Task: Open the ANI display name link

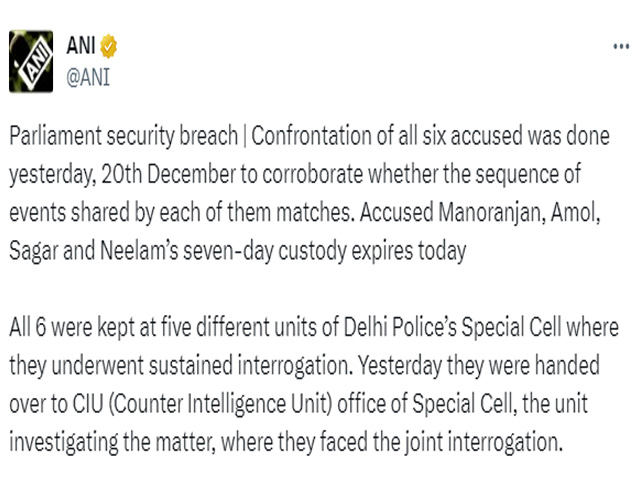Action: [x=81, y=45]
